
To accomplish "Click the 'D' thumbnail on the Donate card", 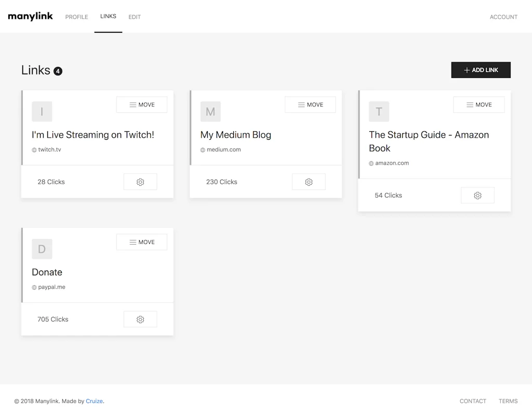I will tap(42, 249).
